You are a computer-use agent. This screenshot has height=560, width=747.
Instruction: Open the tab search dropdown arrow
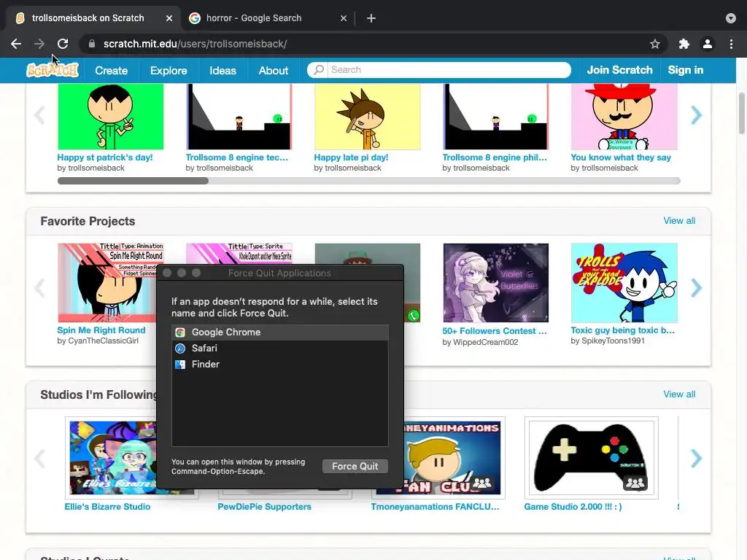click(x=731, y=18)
